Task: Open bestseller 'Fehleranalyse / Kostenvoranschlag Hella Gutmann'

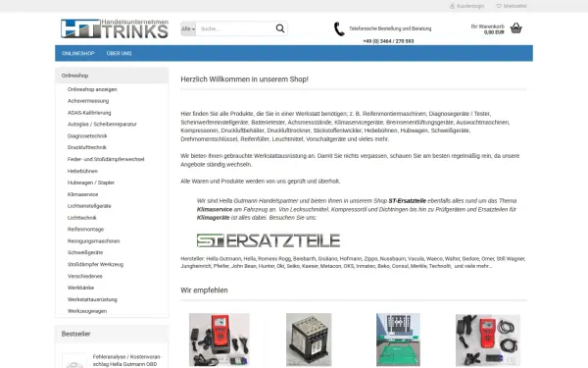Action: coord(126,360)
